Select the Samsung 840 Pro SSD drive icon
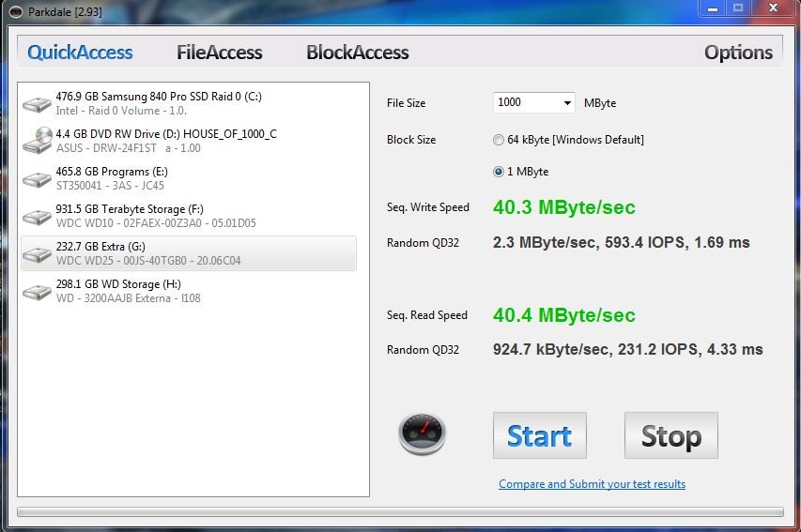 coord(37,105)
